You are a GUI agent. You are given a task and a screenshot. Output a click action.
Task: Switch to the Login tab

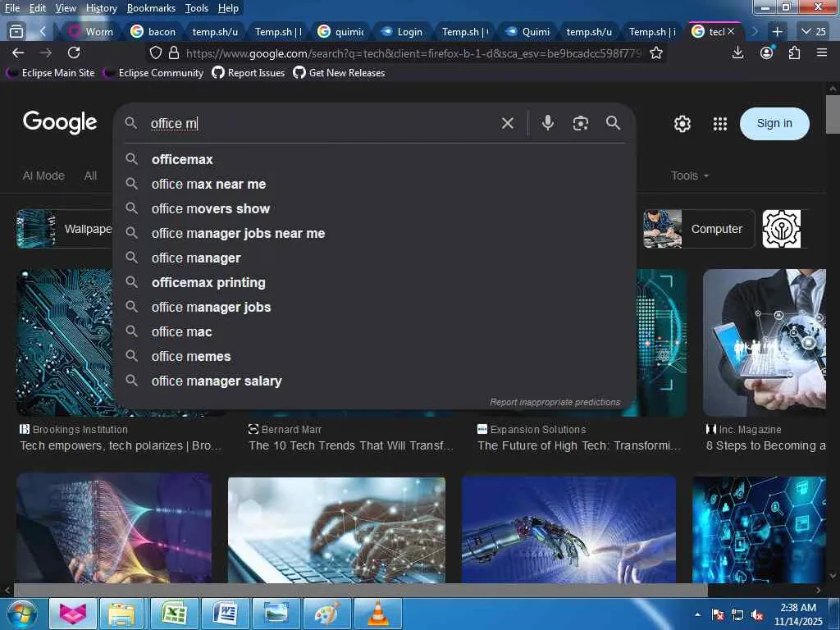pos(402,32)
